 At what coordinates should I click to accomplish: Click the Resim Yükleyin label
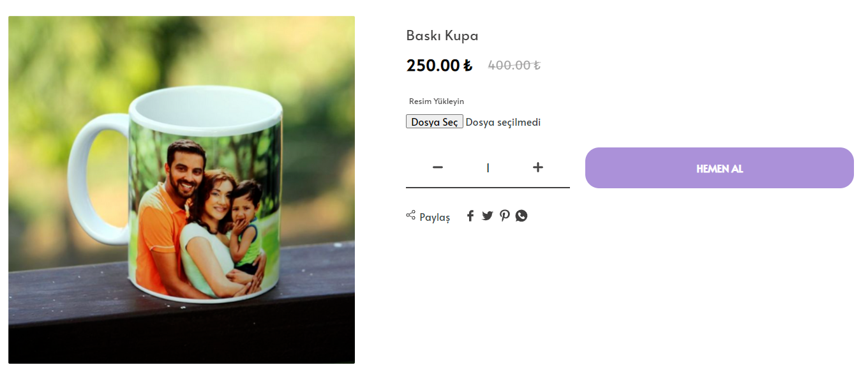tap(437, 101)
